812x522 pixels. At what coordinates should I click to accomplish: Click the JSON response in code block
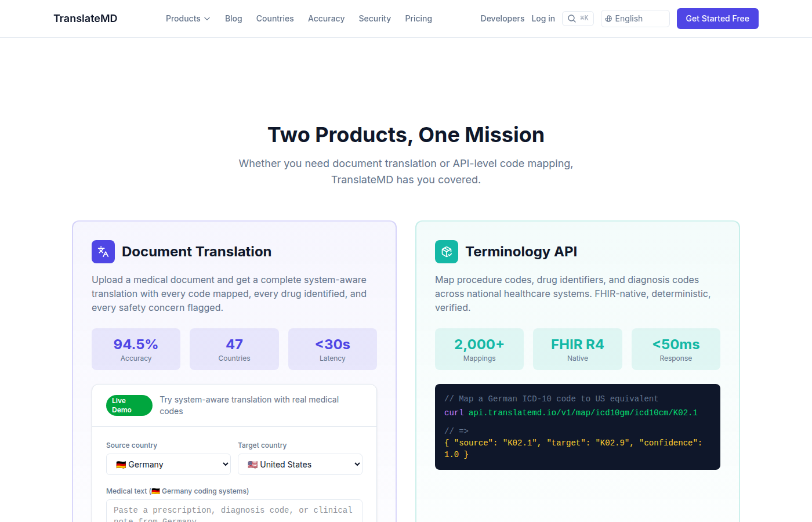(573, 448)
